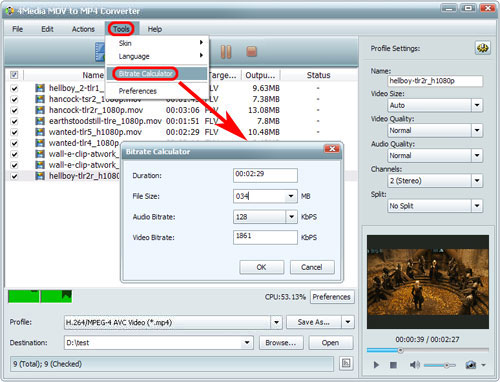Click the add file filmstrip icon
Screen dimensions: 500x382
pyautogui.click(x=100, y=52)
